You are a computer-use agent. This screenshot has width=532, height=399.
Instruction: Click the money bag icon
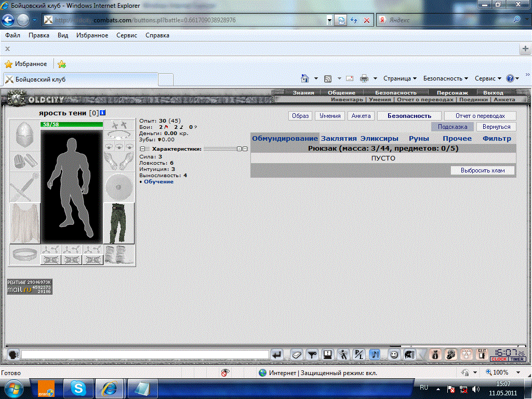click(x=435, y=355)
